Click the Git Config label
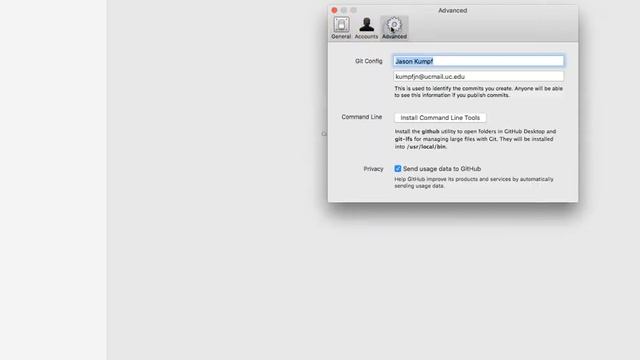The width and height of the screenshot is (640, 360). tap(369, 61)
